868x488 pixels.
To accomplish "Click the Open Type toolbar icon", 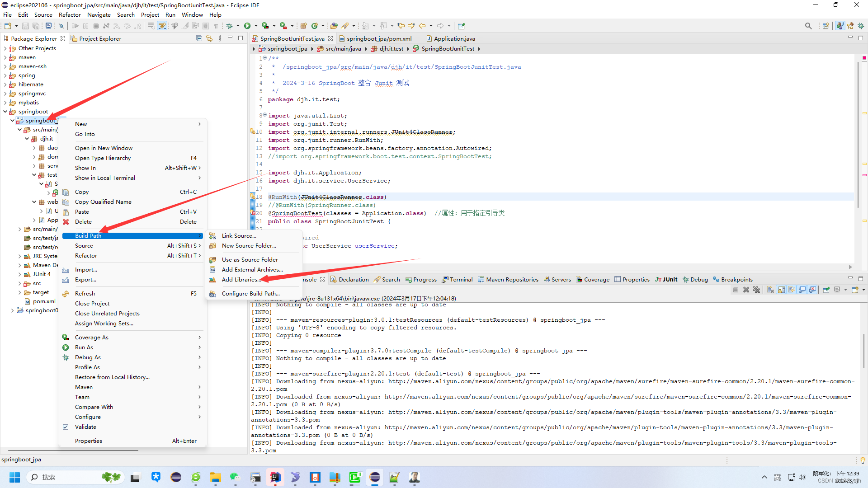I will 334,26.
